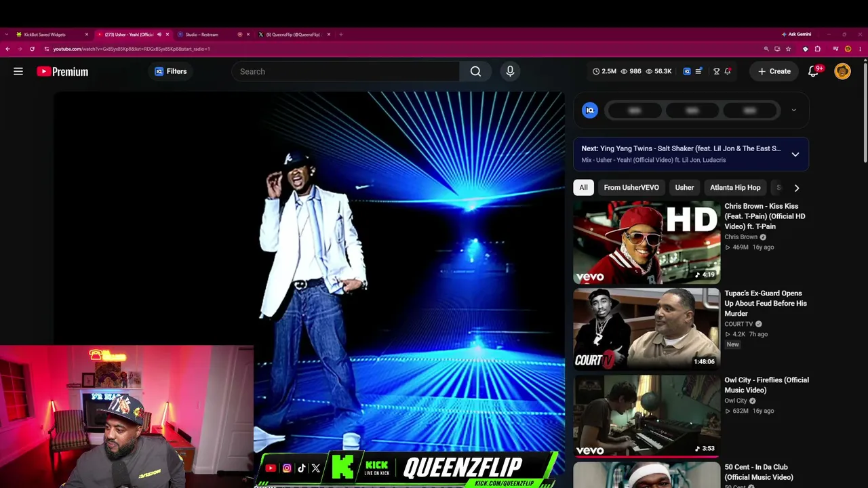This screenshot has width=868, height=488.
Task: Open the Chris Brown Kiss Kiss video title
Action: coord(765,216)
